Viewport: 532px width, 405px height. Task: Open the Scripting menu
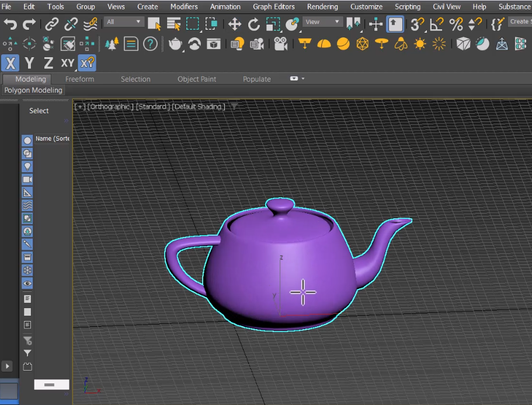(x=408, y=7)
